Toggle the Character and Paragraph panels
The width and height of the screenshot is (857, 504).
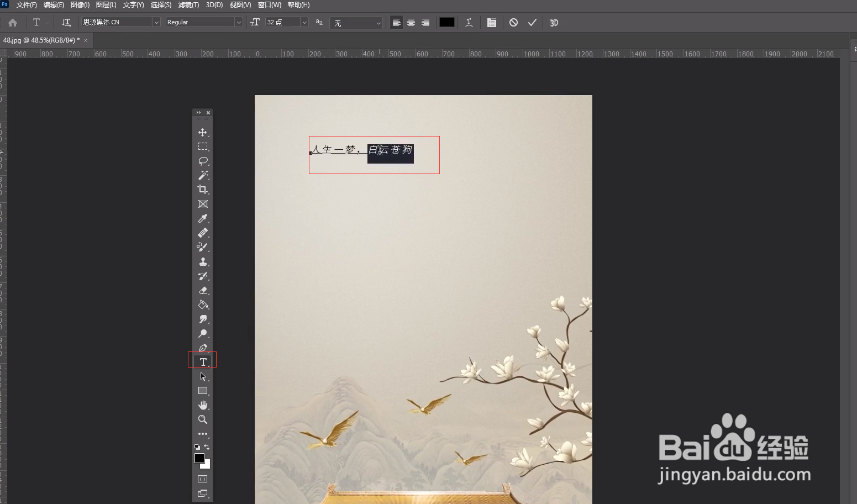click(x=492, y=23)
